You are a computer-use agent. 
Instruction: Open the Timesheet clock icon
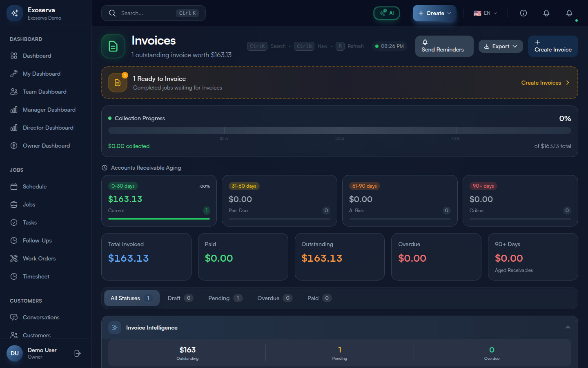coord(14,276)
